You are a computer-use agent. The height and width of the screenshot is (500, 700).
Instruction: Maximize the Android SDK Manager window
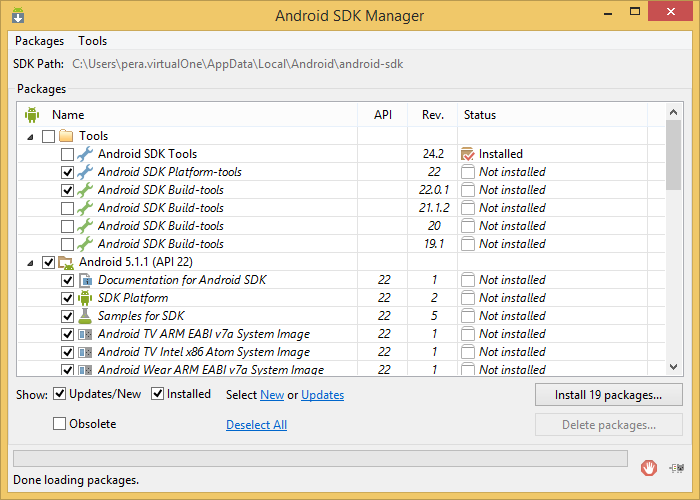click(635, 12)
